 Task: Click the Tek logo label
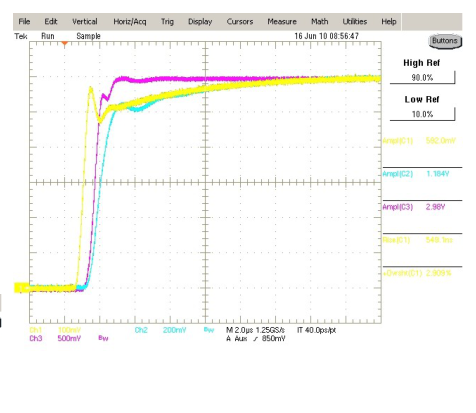pyautogui.click(x=21, y=36)
